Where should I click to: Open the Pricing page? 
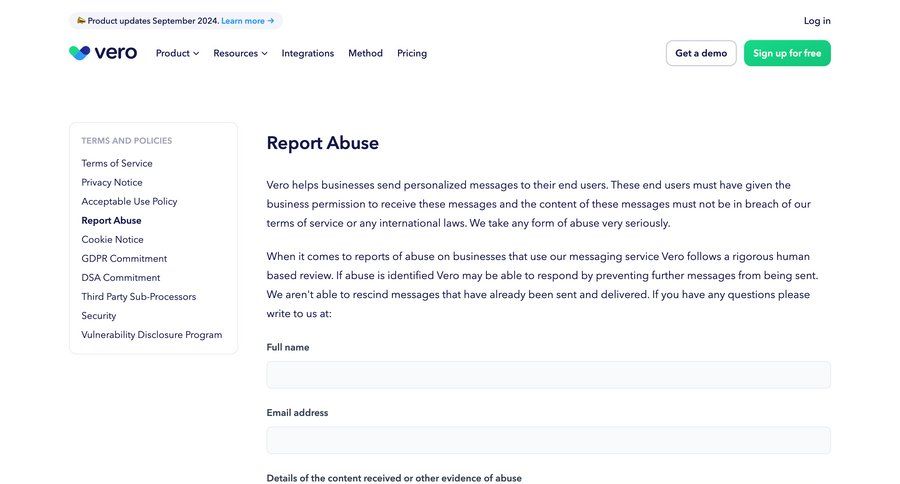(x=412, y=53)
